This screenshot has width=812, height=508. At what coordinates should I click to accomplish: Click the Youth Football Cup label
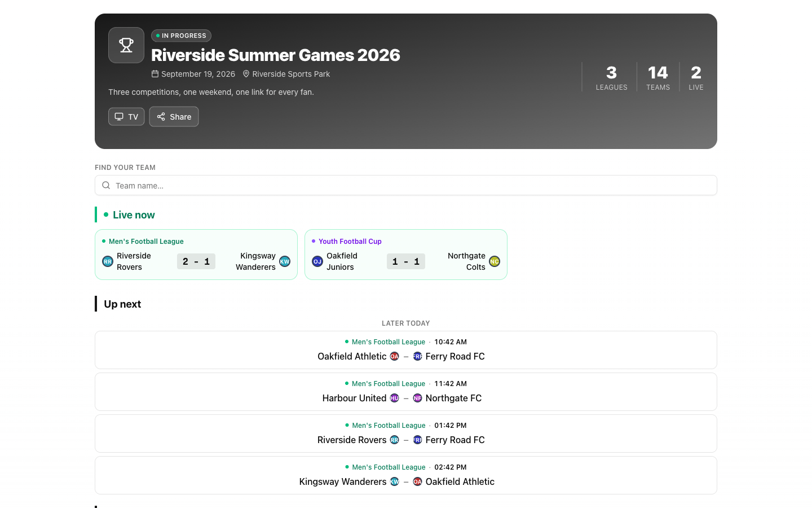coord(350,241)
